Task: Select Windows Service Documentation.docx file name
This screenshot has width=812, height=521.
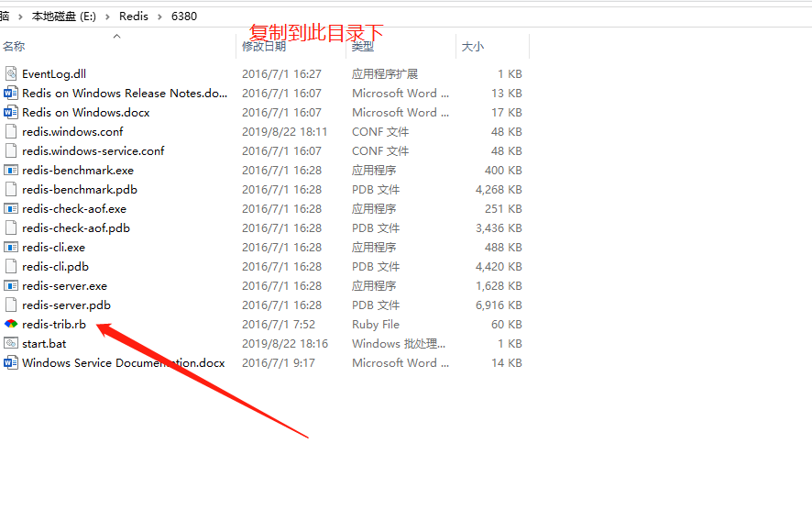Action: [x=123, y=363]
